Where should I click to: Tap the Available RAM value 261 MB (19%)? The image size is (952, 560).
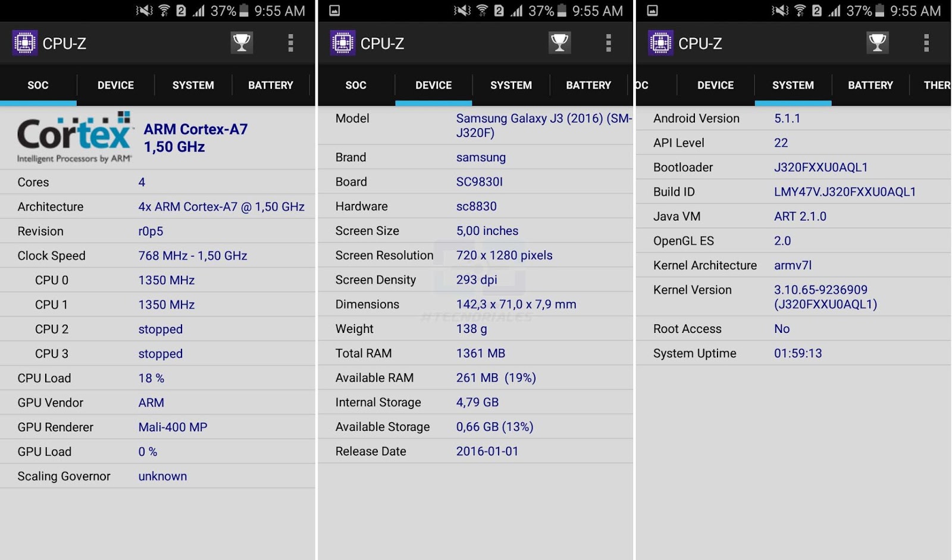(496, 377)
